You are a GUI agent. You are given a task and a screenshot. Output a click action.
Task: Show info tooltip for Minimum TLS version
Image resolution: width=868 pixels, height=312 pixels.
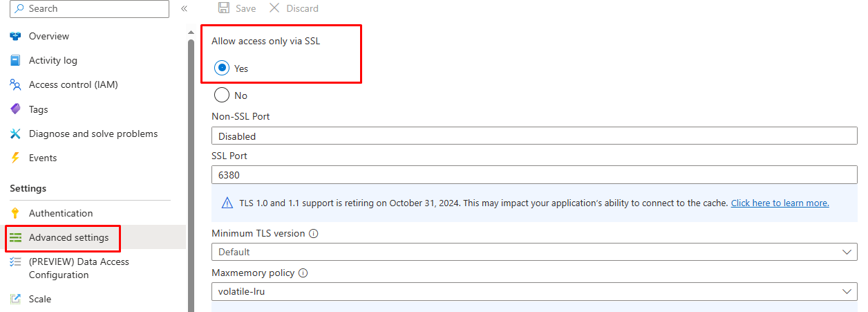point(313,234)
